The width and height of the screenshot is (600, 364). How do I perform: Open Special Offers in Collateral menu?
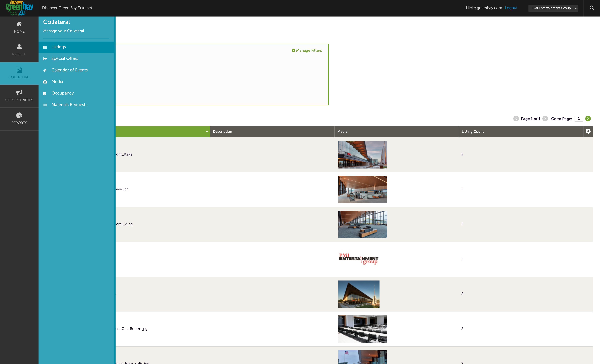[76, 58]
